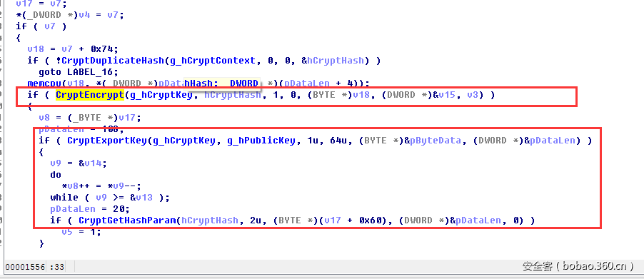This screenshot has height=279, width=644.
Task: Click g_hCryptKey argument of CryptEncrypt
Action: pyautogui.click(x=161, y=95)
